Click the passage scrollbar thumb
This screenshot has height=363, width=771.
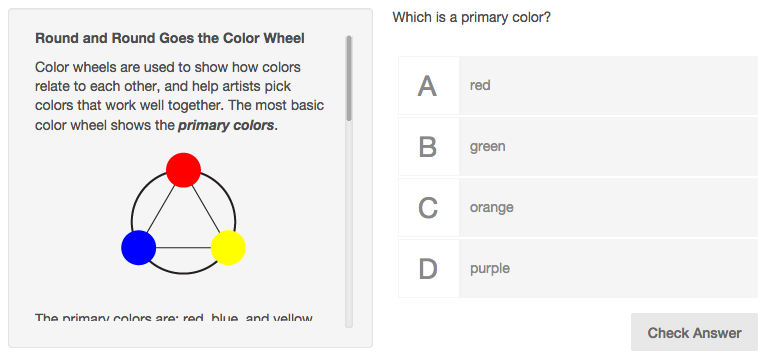click(x=349, y=78)
